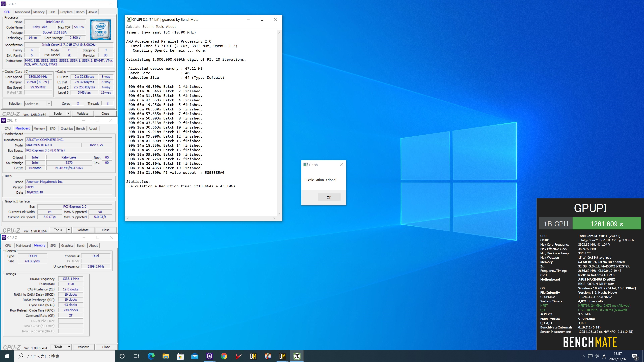Open About tab in the CPU-Z window showing Mainboard
644x362 pixels.
[93, 128]
